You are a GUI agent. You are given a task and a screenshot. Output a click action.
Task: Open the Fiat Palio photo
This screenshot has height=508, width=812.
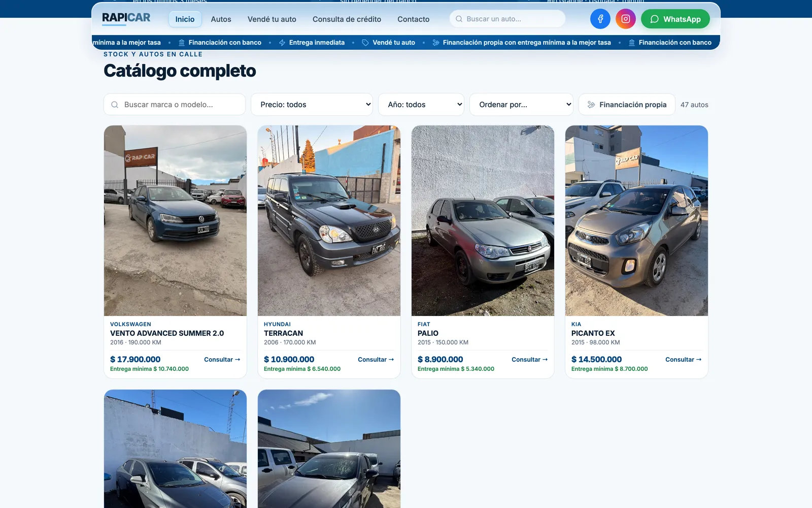coord(483,220)
